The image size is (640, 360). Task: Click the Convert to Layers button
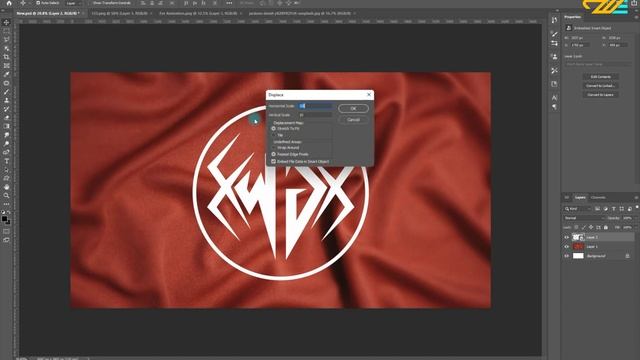[x=600, y=95]
